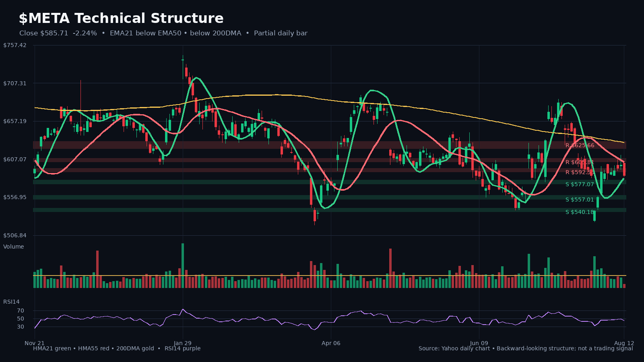Click the RSI 70 level label

[21, 311]
